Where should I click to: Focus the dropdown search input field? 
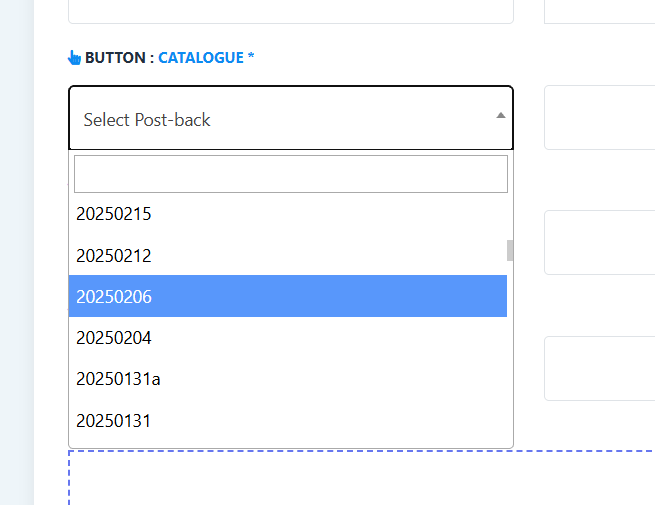291,174
